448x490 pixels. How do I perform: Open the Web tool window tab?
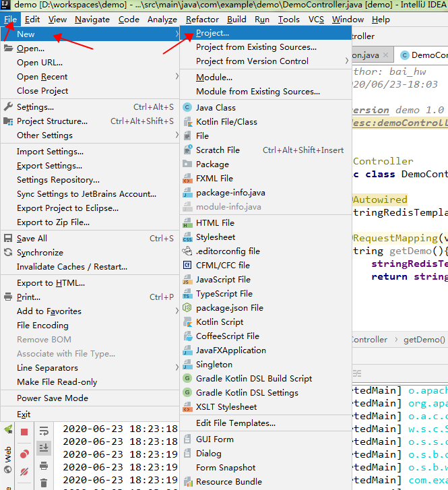8,460
